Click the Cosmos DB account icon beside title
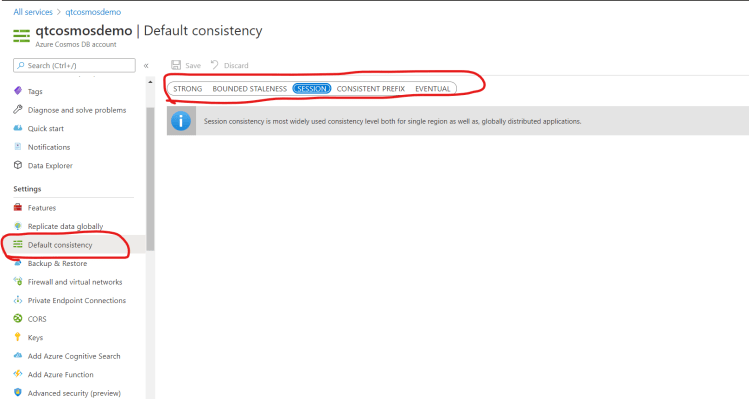Screen dimensions: 749x399 [x=21, y=36]
